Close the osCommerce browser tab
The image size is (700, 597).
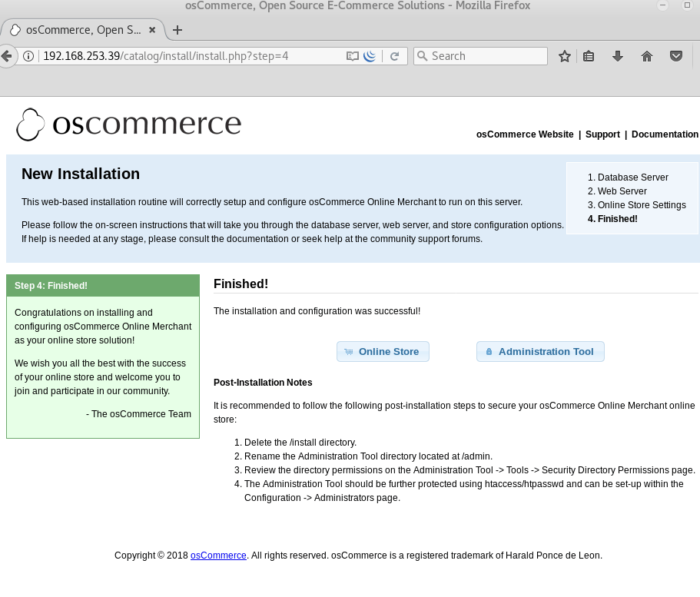(152, 30)
